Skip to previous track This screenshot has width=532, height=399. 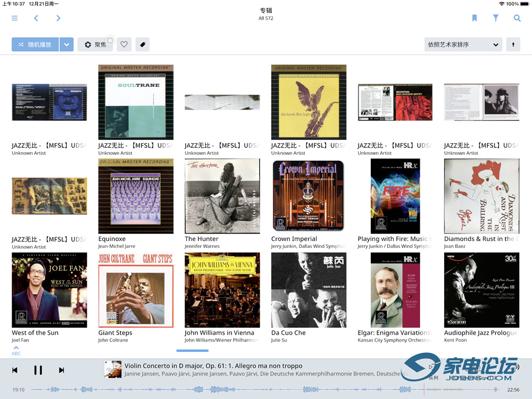[x=14, y=370]
